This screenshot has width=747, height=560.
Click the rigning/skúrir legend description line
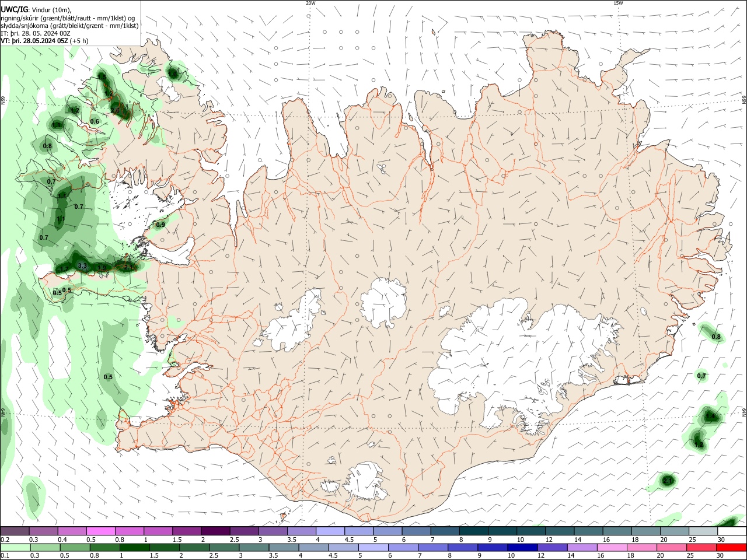(x=68, y=18)
